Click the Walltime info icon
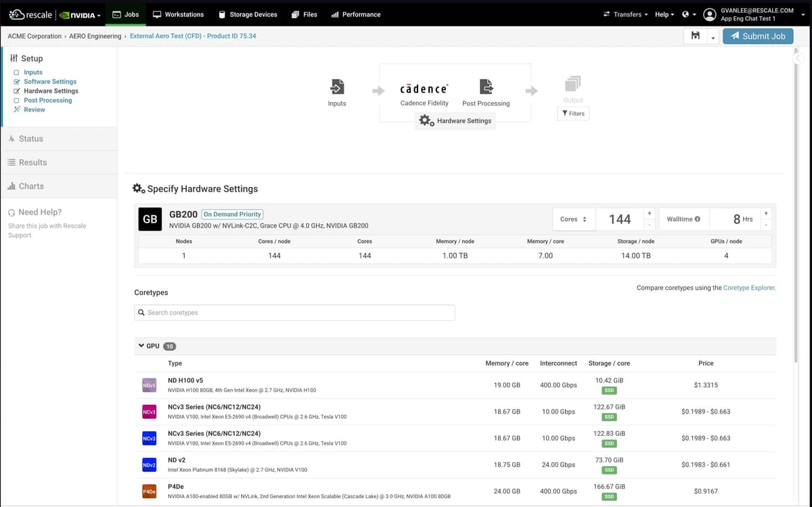The image size is (812, 507). pos(697,219)
